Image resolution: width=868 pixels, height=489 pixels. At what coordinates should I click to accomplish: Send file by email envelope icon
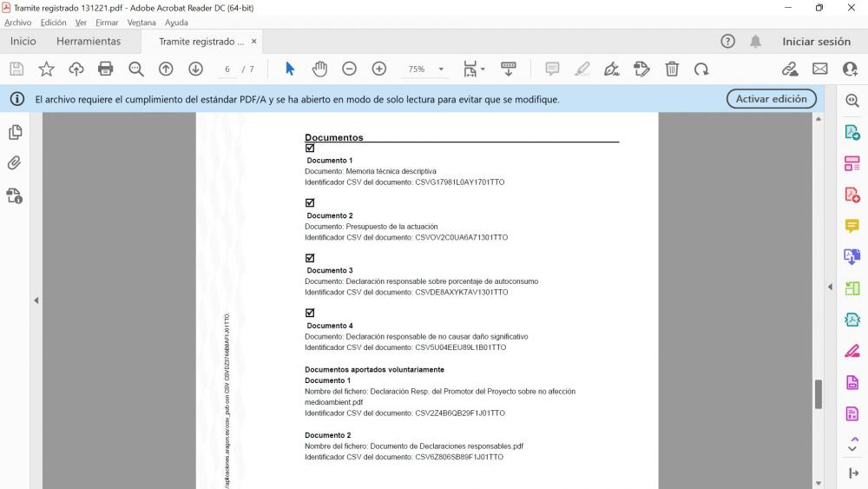820,69
